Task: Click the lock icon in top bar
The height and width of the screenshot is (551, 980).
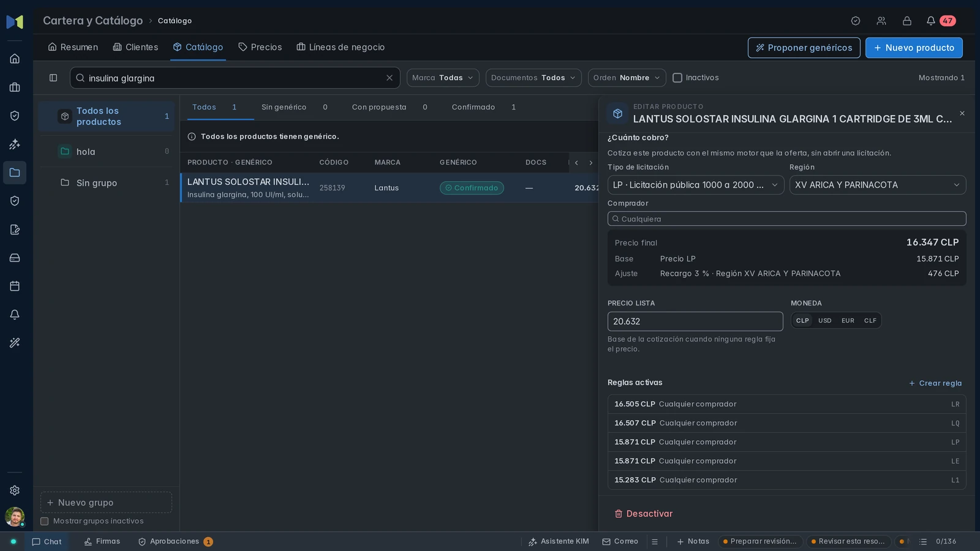Action: 907,21
